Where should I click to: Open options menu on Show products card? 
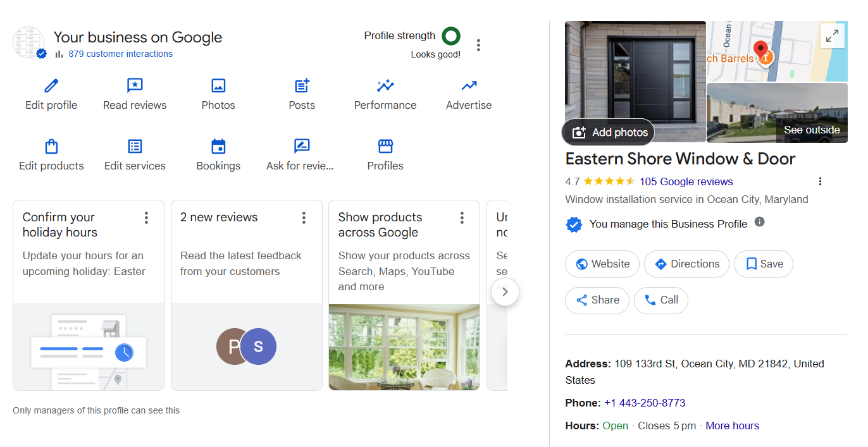[x=462, y=217]
